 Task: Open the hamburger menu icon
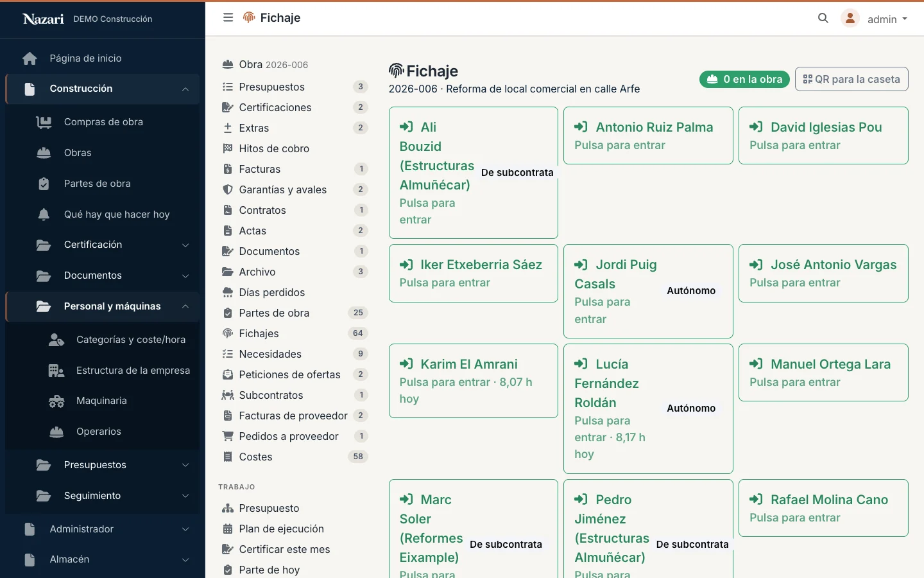(228, 18)
